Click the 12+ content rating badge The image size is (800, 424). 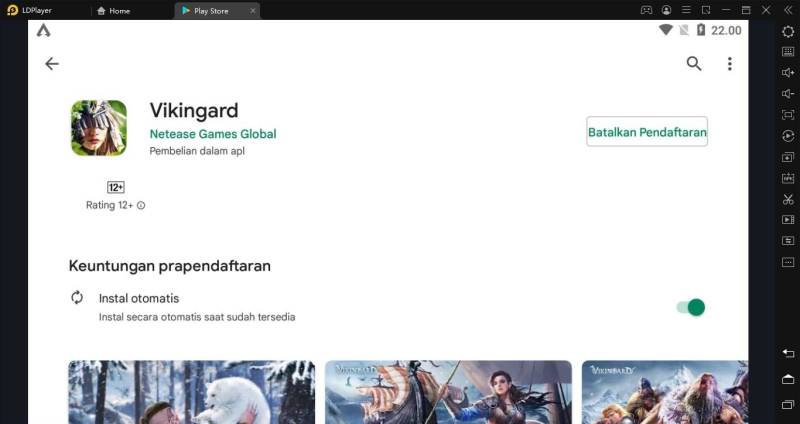point(116,187)
